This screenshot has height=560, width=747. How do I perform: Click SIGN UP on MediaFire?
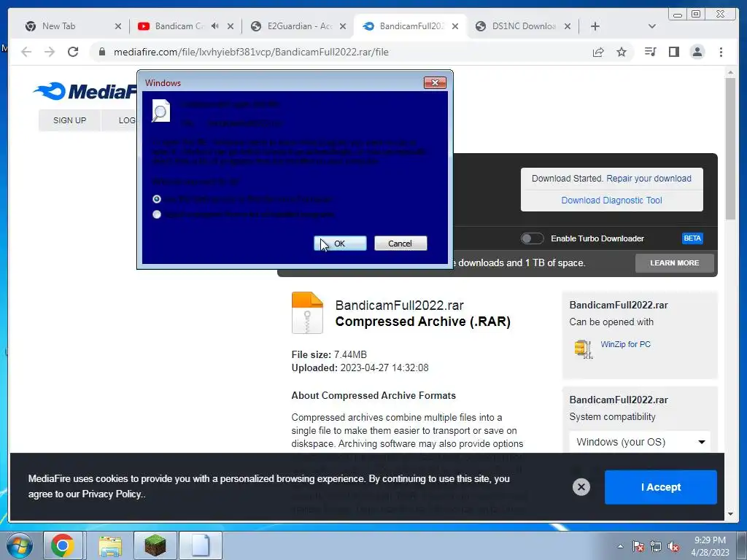(x=69, y=120)
